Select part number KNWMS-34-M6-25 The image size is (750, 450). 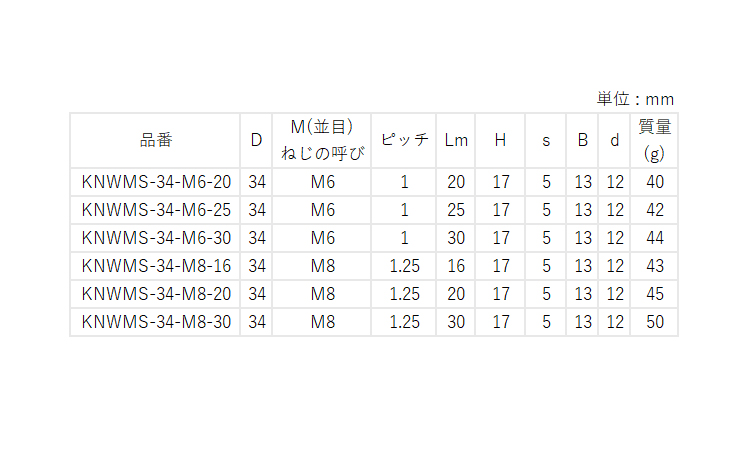click(x=155, y=210)
